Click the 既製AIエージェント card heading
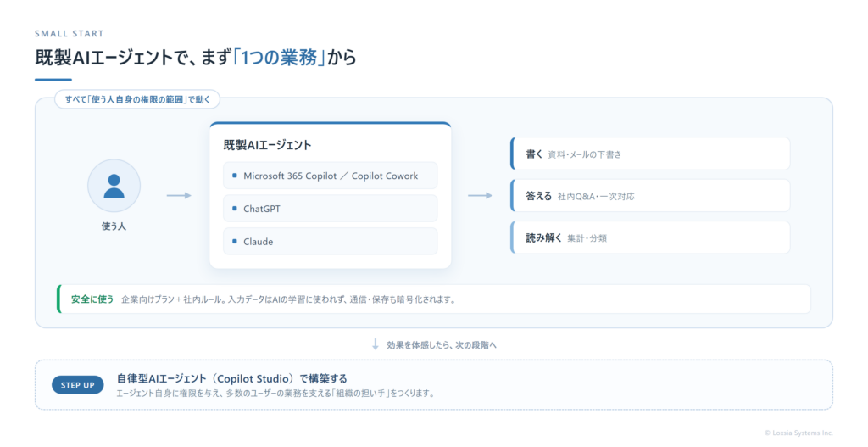The height and width of the screenshot is (447, 868). point(267,145)
